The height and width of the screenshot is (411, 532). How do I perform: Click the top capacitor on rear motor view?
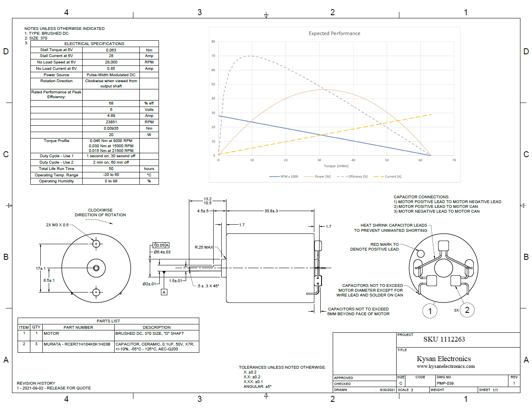coord(443,245)
